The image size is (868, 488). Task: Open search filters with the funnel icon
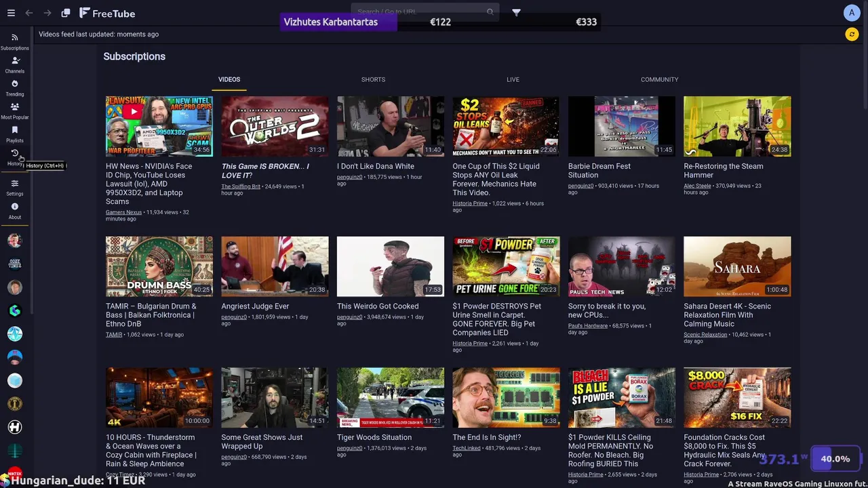point(516,12)
